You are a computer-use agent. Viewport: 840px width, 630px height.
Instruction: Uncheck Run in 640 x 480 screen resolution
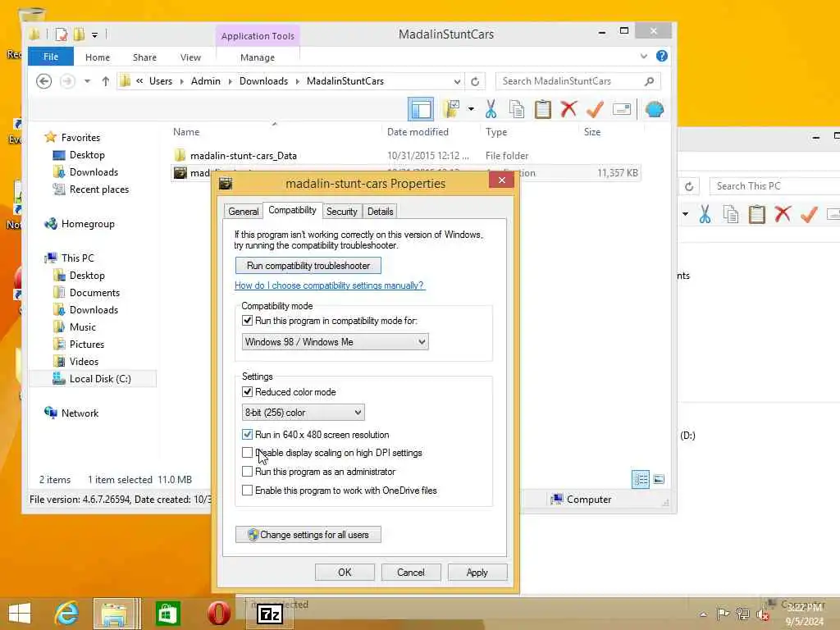tap(247, 435)
